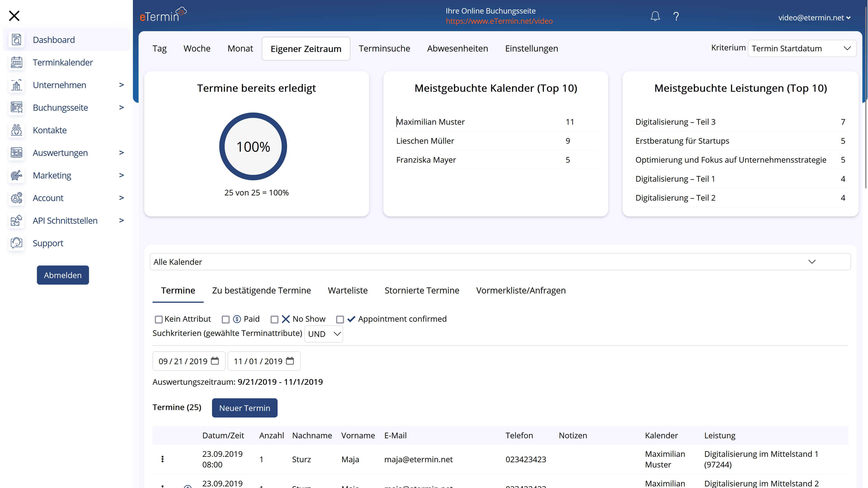Click the Dashboard sidebar icon

(x=16, y=40)
